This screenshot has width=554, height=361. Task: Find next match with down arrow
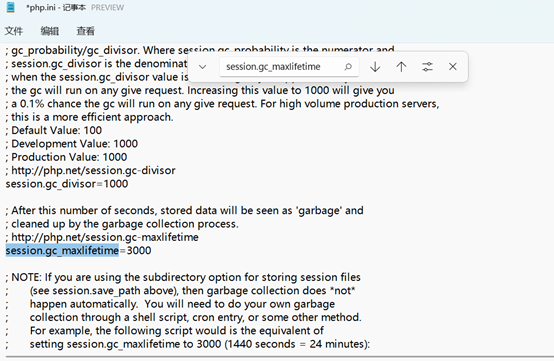tap(375, 67)
